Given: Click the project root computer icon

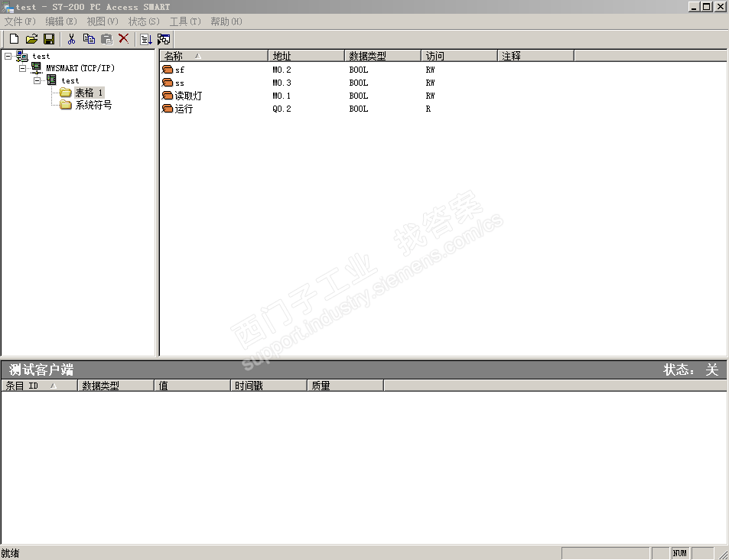Looking at the screenshot, I should [22, 57].
